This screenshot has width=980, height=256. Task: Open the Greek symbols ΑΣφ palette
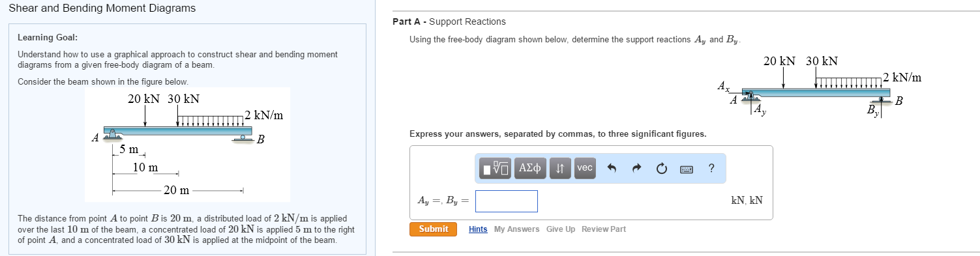pyautogui.click(x=530, y=168)
